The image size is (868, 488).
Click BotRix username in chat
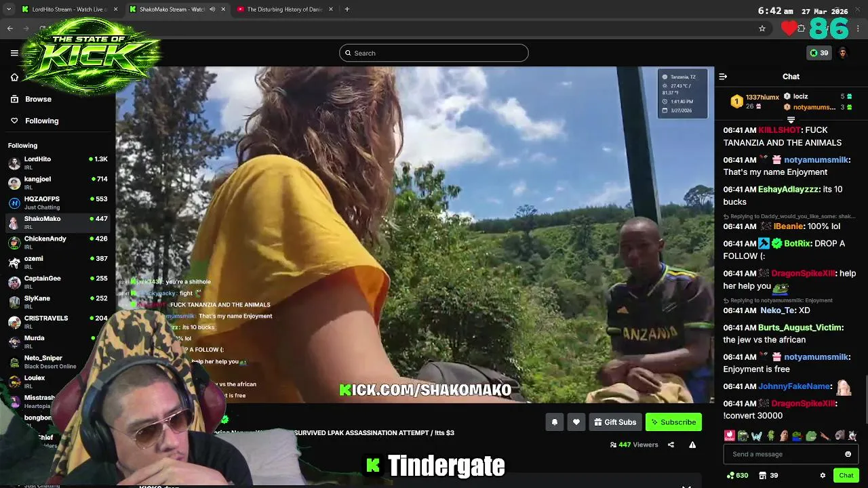tap(798, 243)
